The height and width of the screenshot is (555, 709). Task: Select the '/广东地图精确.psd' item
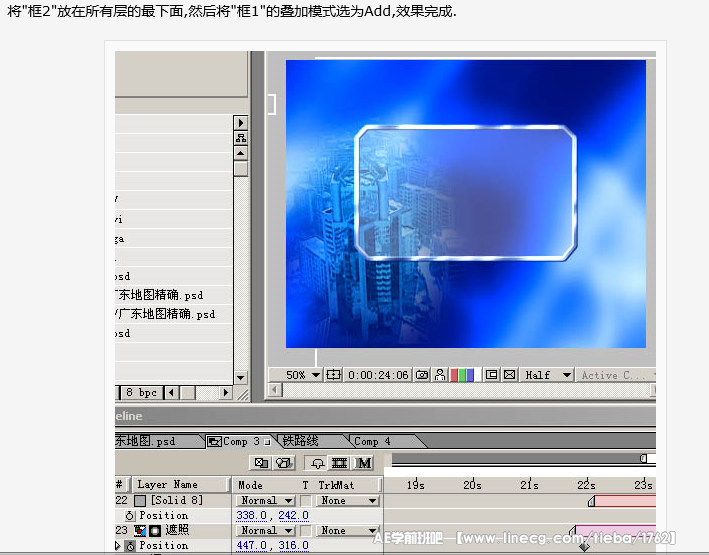pos(165,314)
